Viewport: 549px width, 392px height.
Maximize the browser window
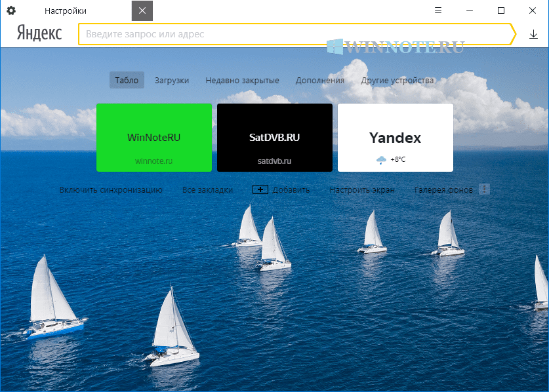501,10
